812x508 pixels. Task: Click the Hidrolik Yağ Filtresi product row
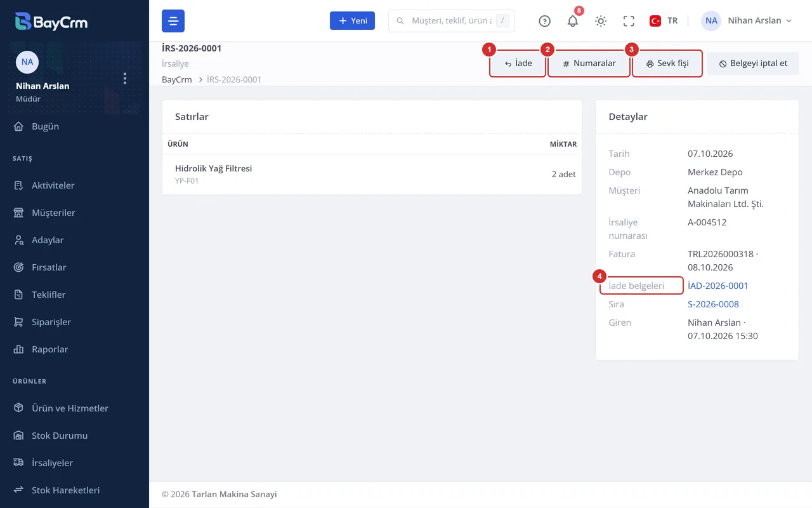point(372,175)
